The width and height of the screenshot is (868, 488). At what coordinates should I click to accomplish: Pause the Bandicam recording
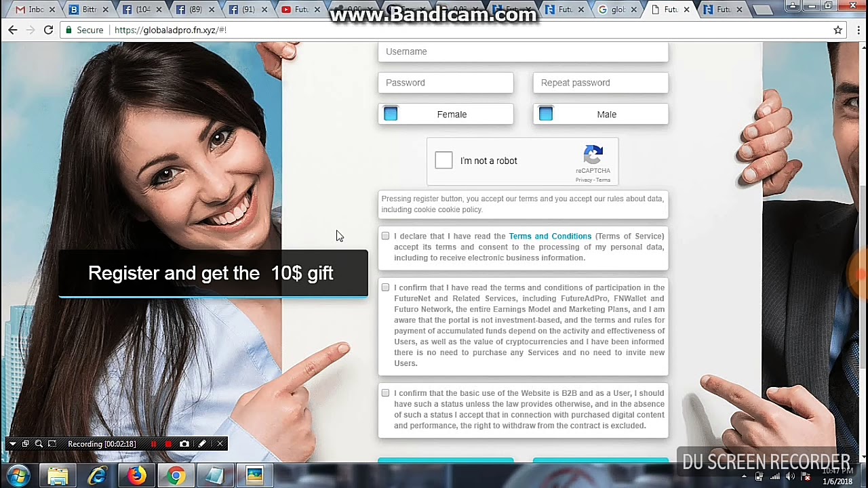pyautogui.click(x=154, y=444)
